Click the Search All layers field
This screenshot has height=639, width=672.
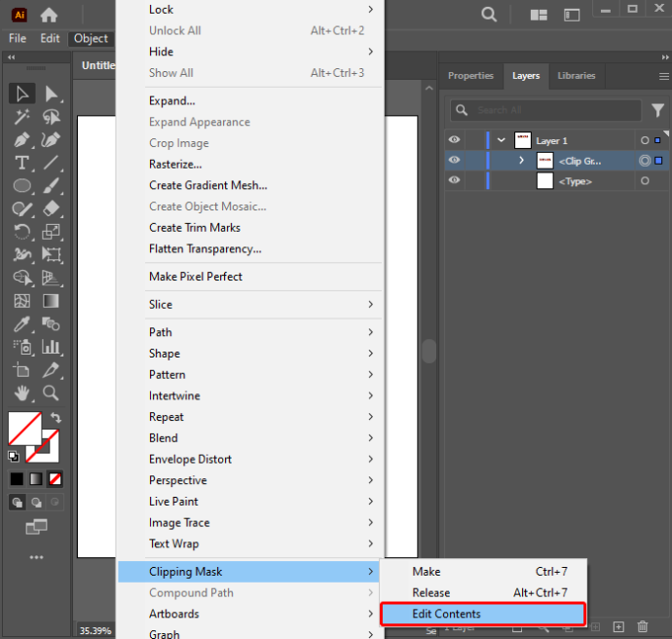(x=546, y=110)
